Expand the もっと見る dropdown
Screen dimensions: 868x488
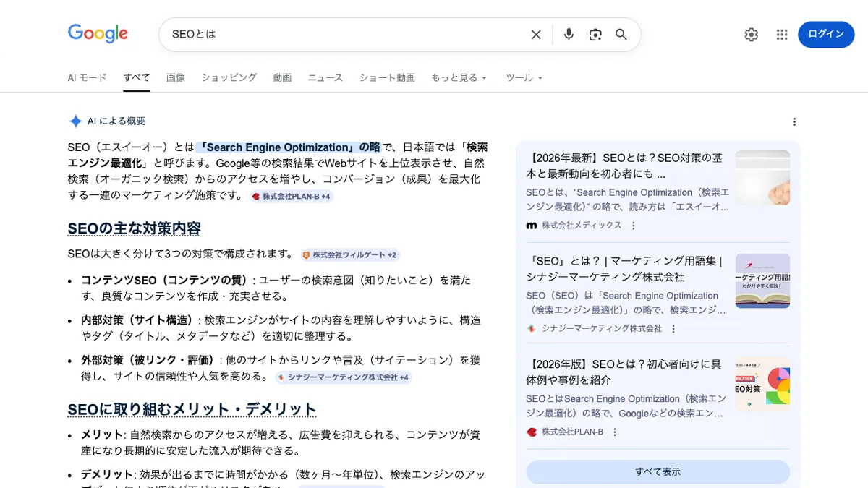pos(459,77)
